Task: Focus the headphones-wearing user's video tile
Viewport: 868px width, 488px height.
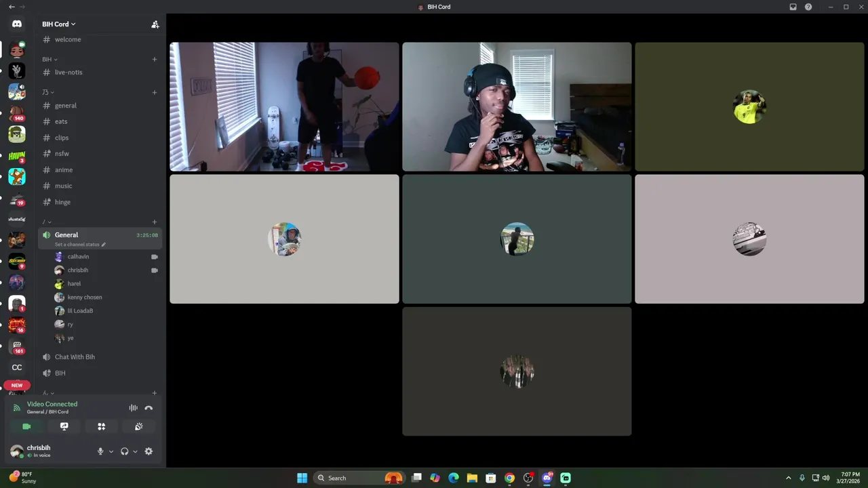Action: point(517,106)
